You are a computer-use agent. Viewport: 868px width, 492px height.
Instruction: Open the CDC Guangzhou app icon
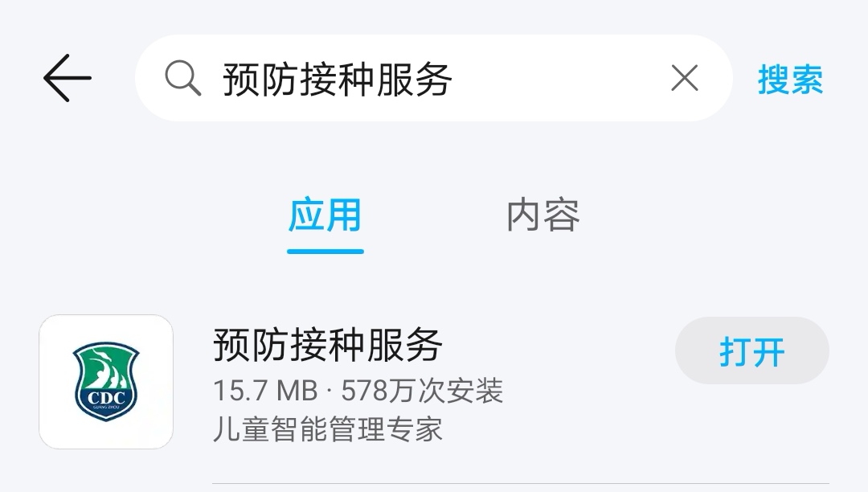point(106,382)
